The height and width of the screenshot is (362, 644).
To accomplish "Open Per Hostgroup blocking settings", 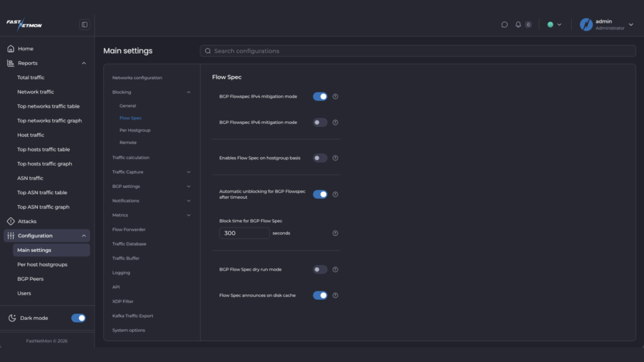I will [x=135, y=130].
